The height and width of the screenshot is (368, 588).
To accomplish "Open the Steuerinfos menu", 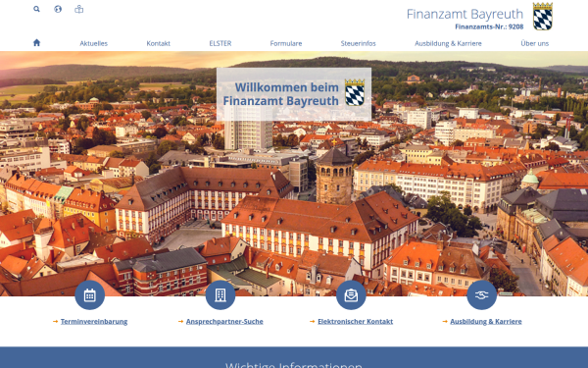I will (358, 43).
